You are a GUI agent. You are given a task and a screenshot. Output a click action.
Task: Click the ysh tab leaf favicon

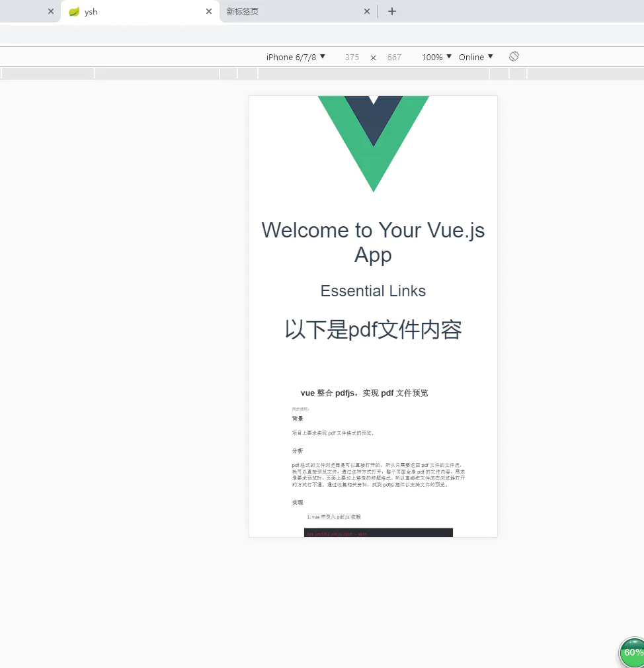pos(74,11)
